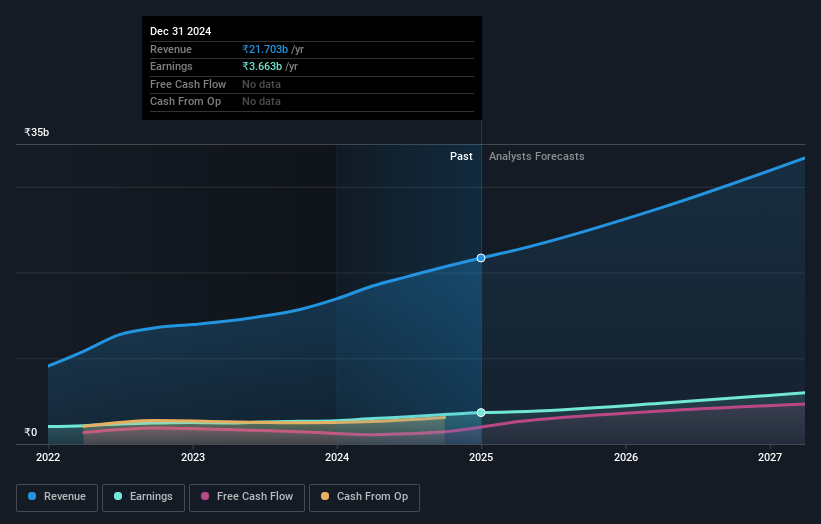821x524 pixels.
Task: Click the 2026 x-axis label
Action: pos(626,457)
